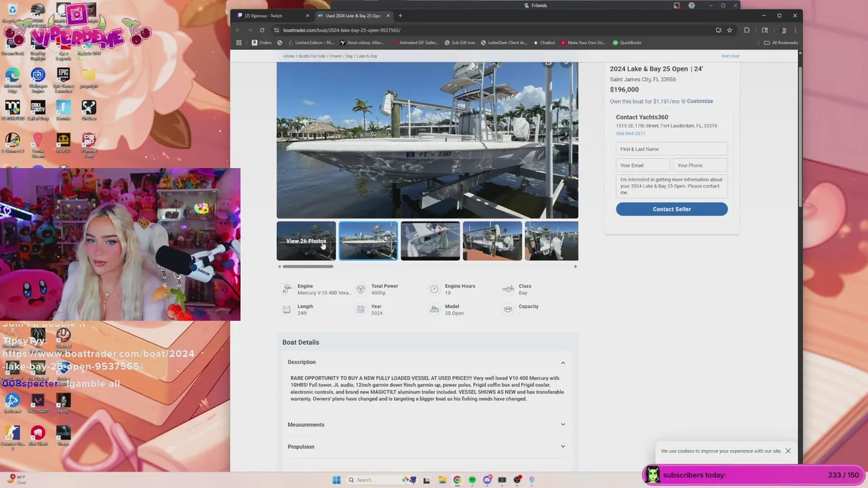The height and width of the screenshot is (488, 868).
Task: Advance to next photo with right arrow
Action: (x=567, y=134)
